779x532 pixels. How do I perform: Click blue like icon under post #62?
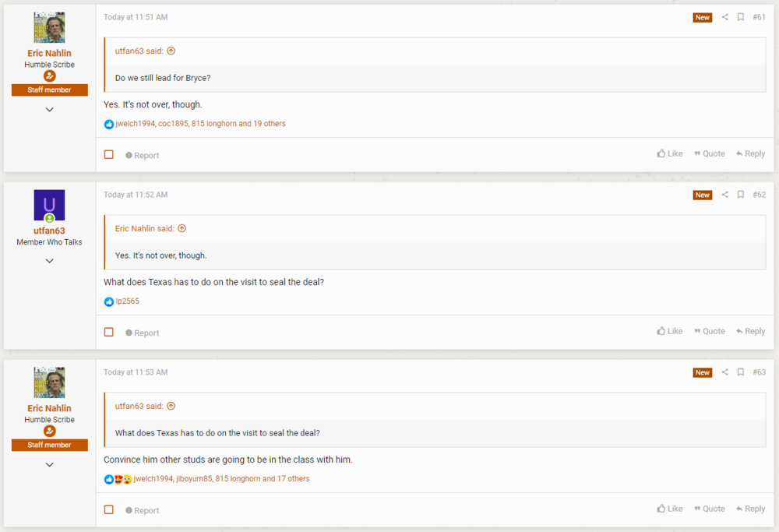109,301
